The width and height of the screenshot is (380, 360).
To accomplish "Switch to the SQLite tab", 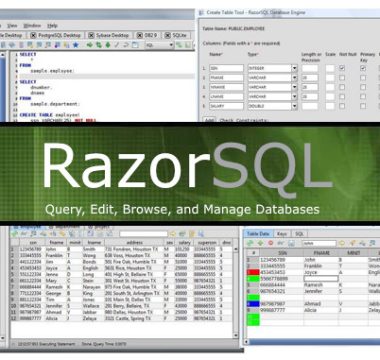I will click(176, 35).
